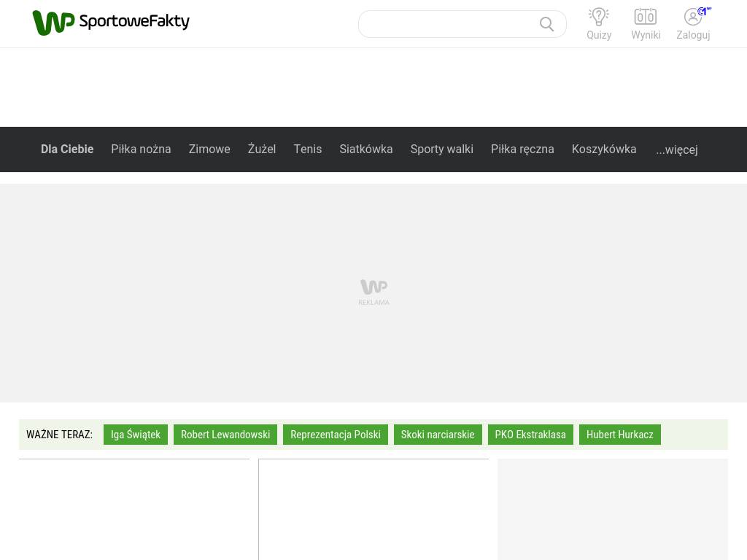Expand the ...więcej menu
This screenshot has width=747, height=560.
[676, 149]
